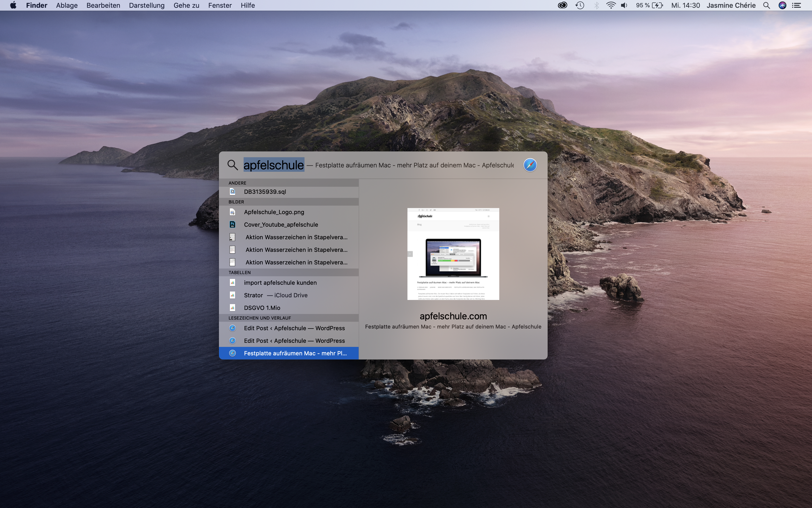Open the Gehe zu menu

click(186, 5)
